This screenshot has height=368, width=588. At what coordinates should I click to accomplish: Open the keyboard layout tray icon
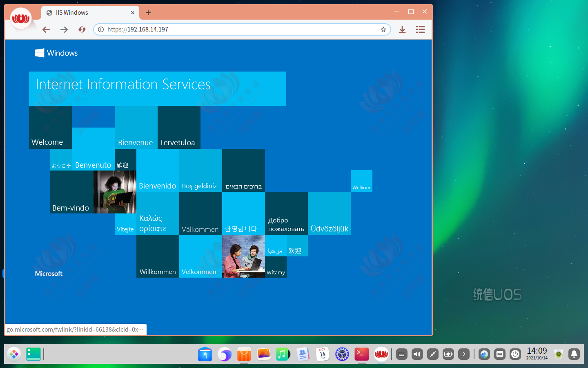coord(402,354)
